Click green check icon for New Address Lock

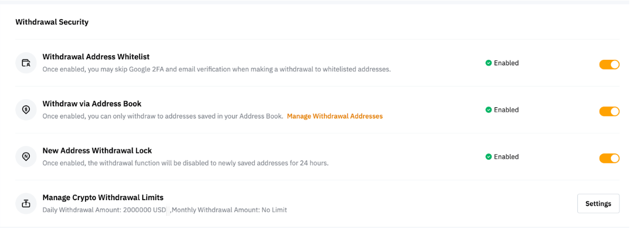pos(489,157)
